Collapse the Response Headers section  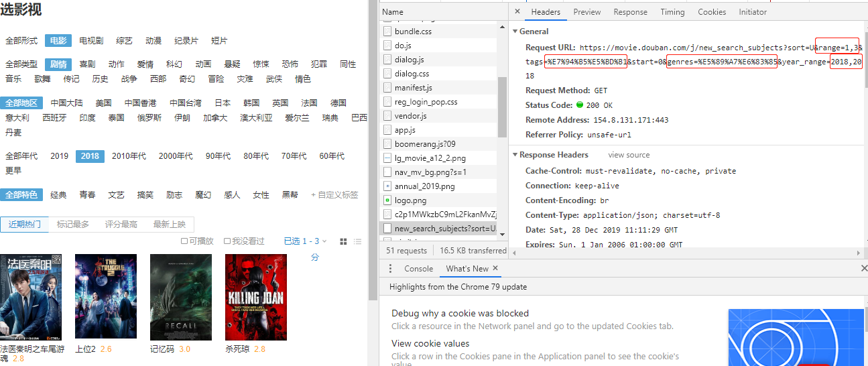coord(515,155)
